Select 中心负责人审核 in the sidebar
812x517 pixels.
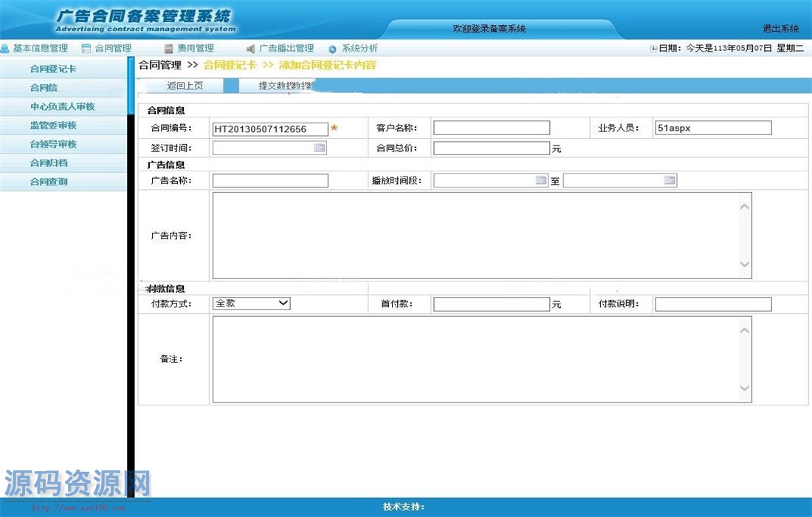tap(63, 106)
